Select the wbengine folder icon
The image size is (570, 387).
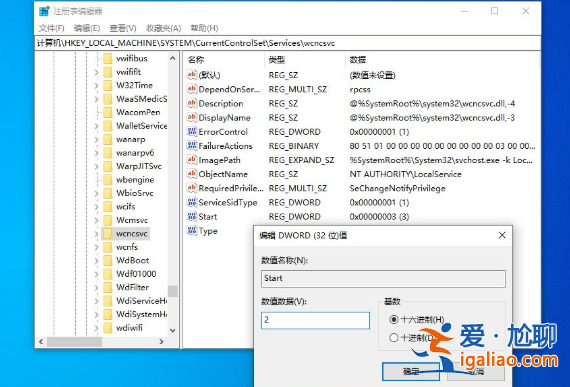click(108, 180)
